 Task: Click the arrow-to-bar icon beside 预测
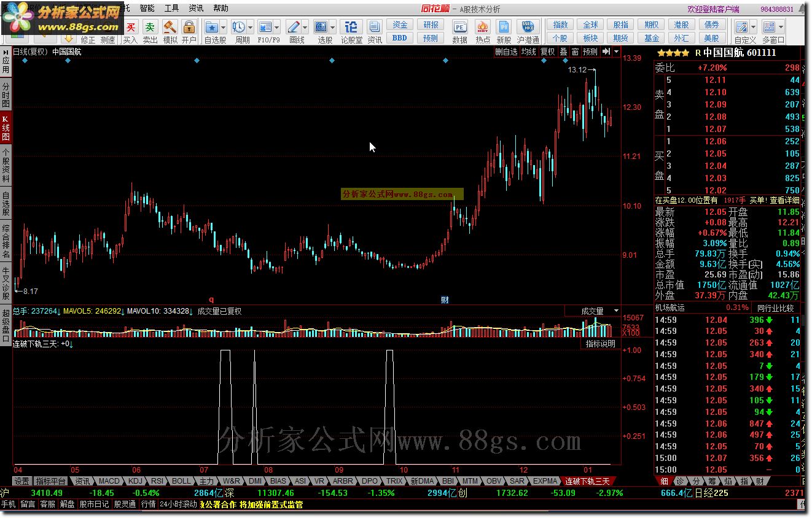coord(606,52)
